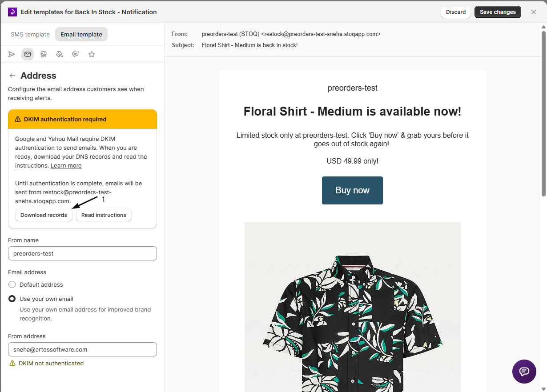Select the Use your own email radio
Screen dimensions: 547x392
[x=12, y=299]
